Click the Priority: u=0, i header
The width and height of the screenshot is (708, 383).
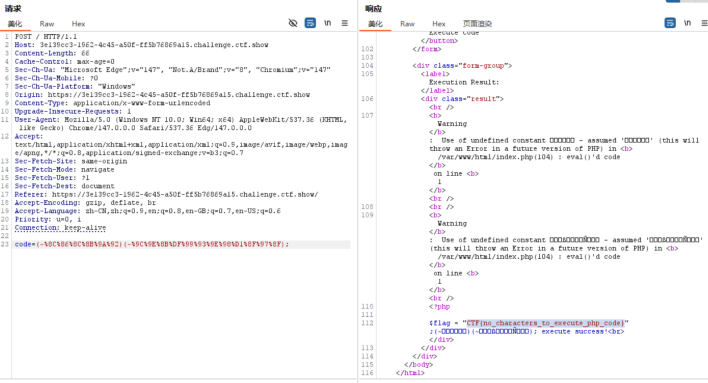(x=48, y=219)
